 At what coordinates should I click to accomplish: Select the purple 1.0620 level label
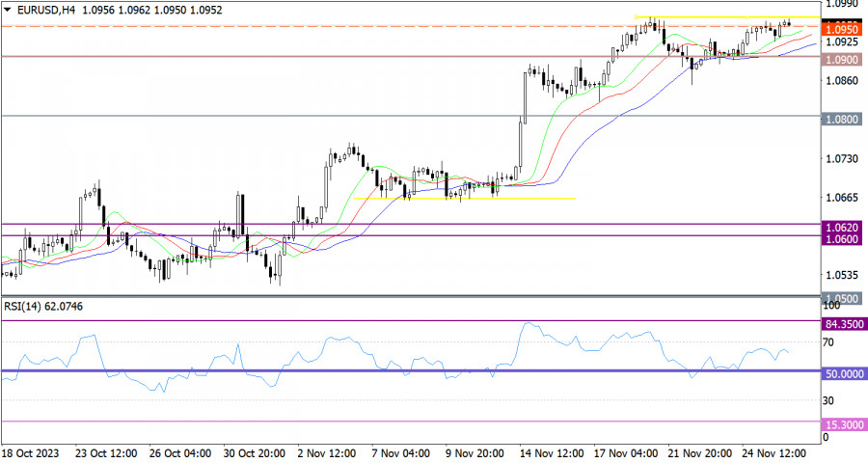(x=842, y=227)
